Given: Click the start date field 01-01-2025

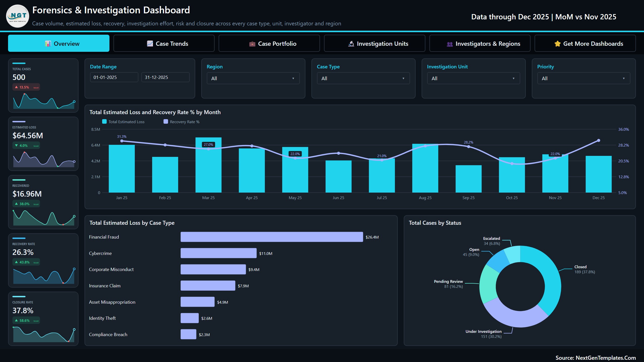Looking at the screenshot, I should pyautogui.click(x=114, y=77).
